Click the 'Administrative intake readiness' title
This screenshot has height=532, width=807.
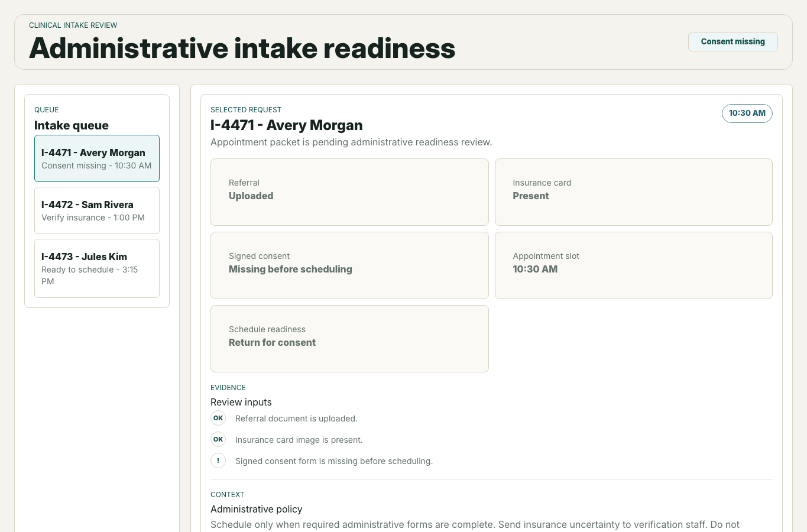click(242, 48)
